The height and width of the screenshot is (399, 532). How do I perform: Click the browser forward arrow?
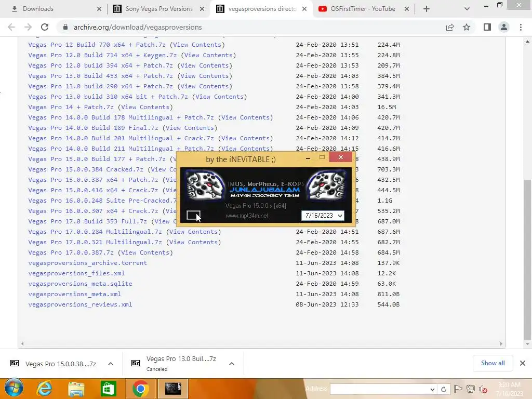pyautogui.click(x=28, y=27)
